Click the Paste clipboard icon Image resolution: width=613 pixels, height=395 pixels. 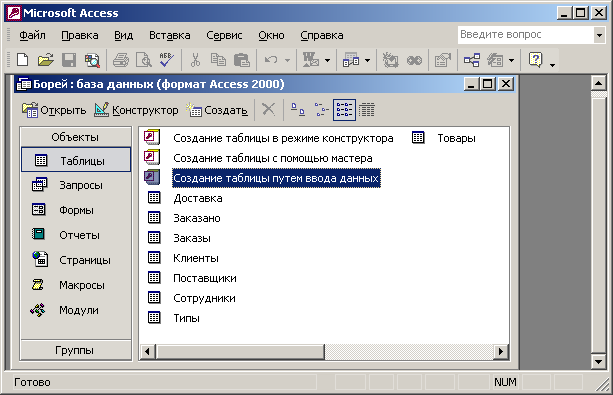(x=242, y=60)
